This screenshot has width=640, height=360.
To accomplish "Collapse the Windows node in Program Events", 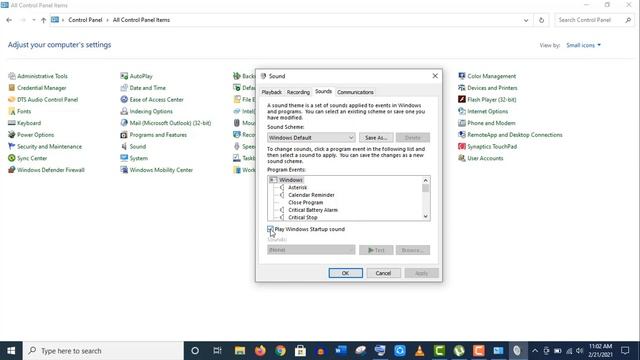I will (273, 180).
